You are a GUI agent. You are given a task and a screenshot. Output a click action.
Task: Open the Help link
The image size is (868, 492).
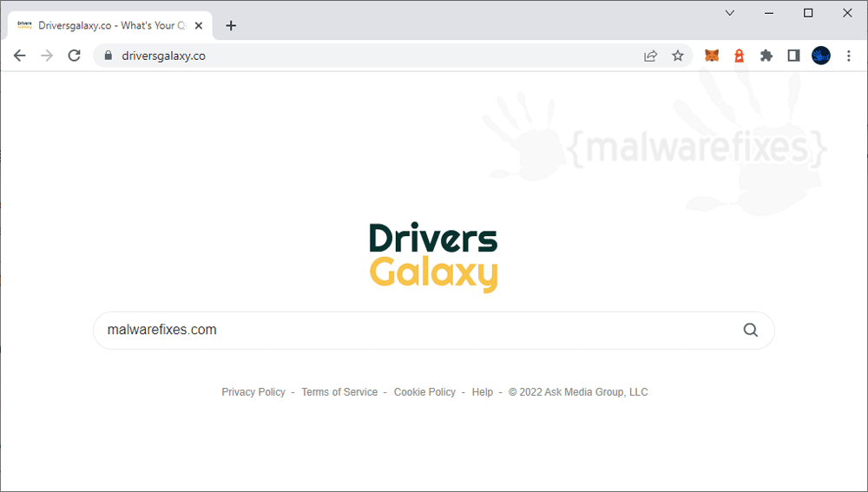482,392
